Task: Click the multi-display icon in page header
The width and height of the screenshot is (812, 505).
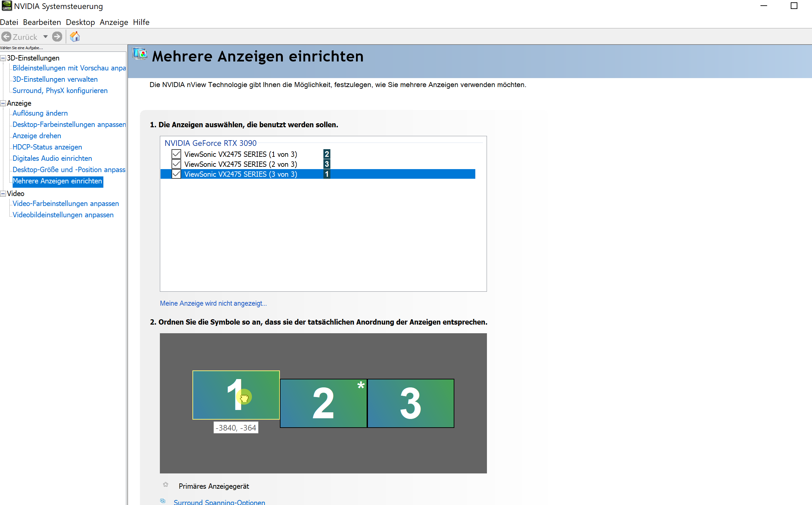Action: [140, 54]
